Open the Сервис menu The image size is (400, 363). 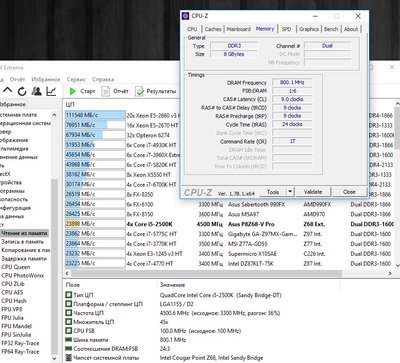[x=76, y=79]
